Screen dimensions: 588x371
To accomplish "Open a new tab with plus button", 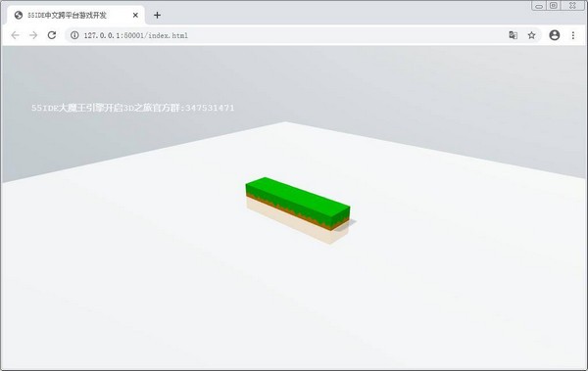I will click(x=157, y=15).
